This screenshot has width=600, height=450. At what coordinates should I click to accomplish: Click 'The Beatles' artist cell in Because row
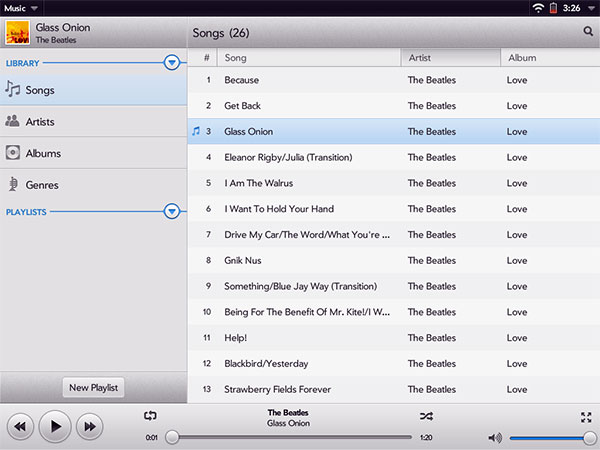pos(432,80)
